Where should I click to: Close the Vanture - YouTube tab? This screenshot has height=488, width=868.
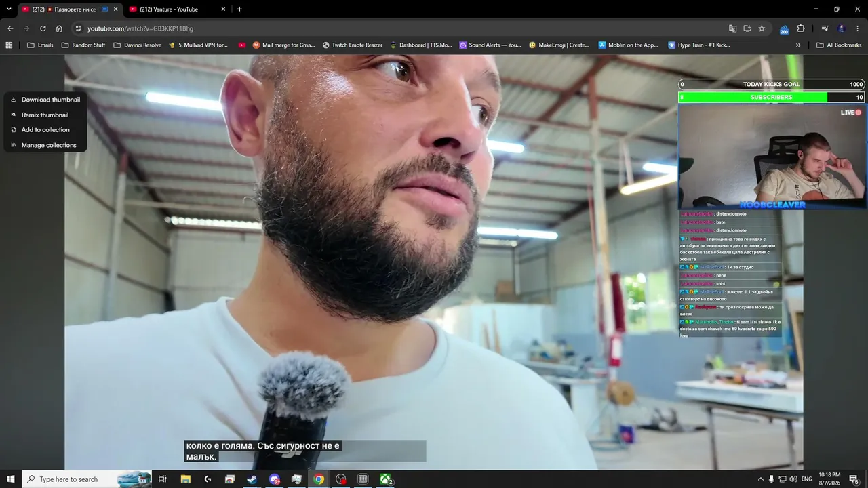click(x=223, y=9)
